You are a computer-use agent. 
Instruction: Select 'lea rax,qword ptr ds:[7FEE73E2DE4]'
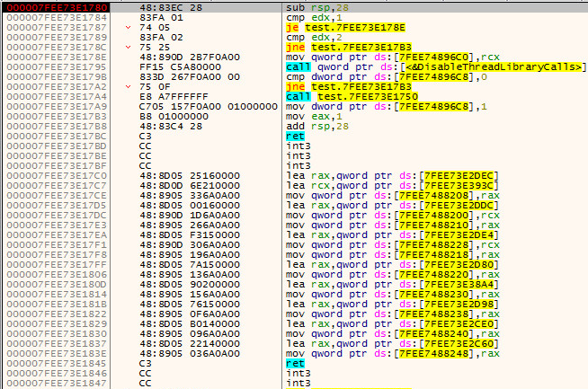click(x=393, y=235)
